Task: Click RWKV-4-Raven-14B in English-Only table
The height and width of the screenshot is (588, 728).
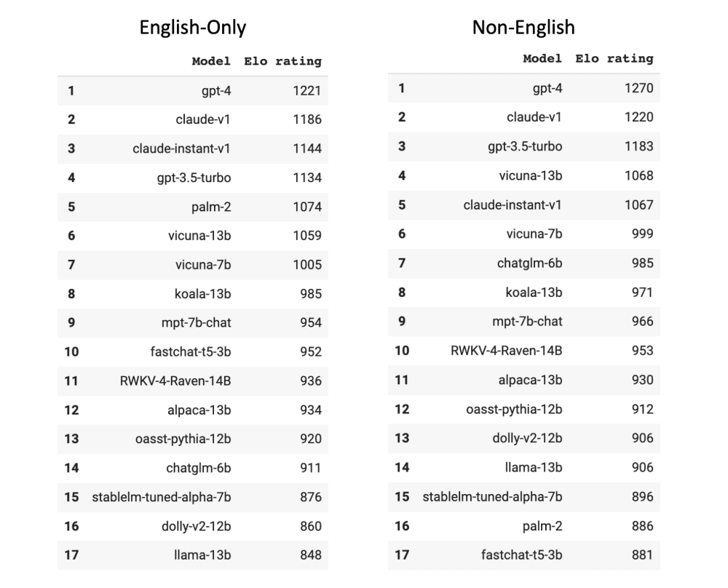Action: pyautogui.click(x=175, y=381)
